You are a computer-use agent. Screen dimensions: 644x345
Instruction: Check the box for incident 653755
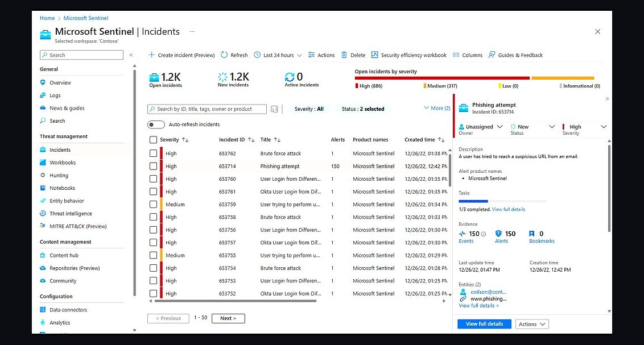click(153, 255)
